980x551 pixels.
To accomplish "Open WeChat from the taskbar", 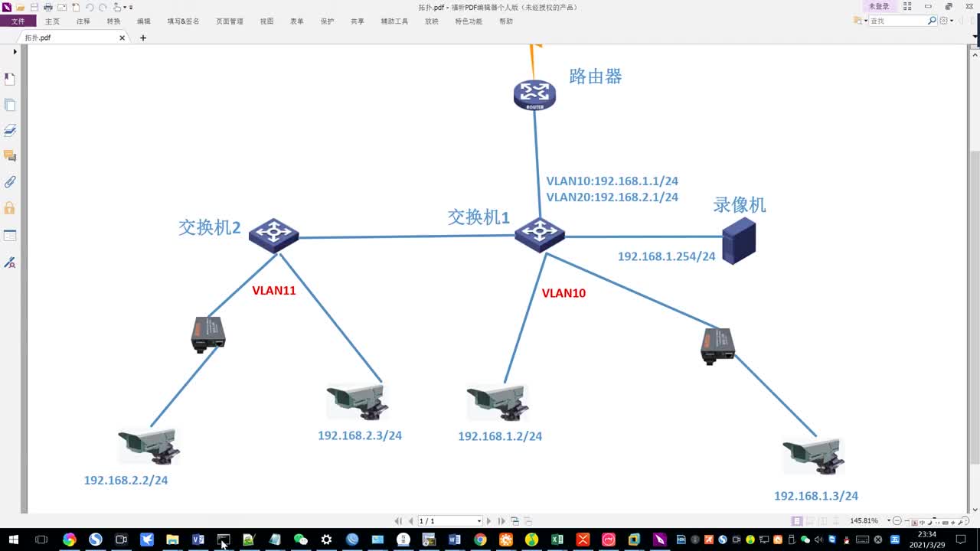I will pyautogui.click(x=300, y=540).
